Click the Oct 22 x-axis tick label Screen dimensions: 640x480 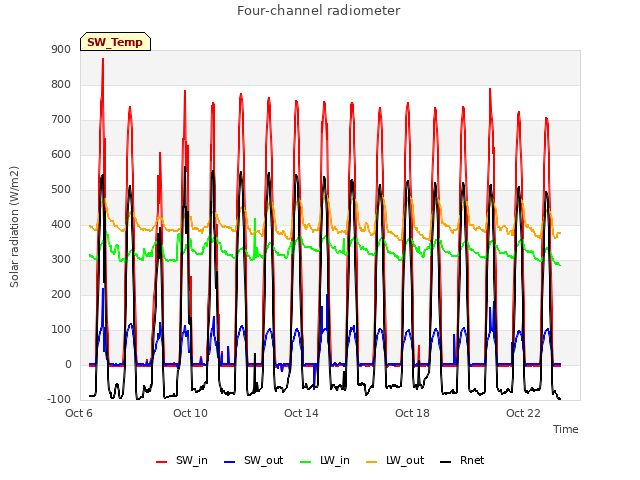523,413
